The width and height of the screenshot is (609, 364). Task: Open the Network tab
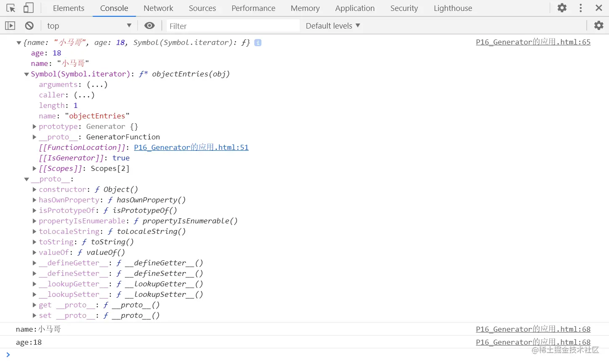click(x=158, y=8)
